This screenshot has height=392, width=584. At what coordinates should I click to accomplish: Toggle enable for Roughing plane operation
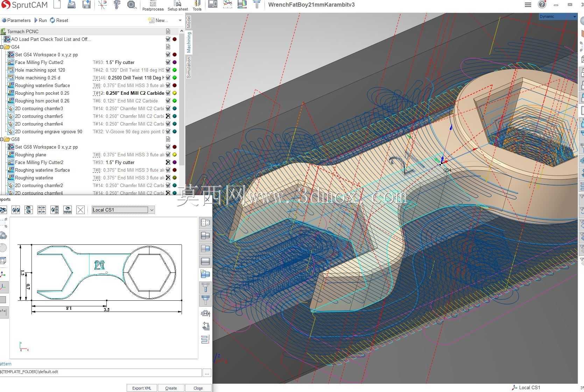(168, 155)
